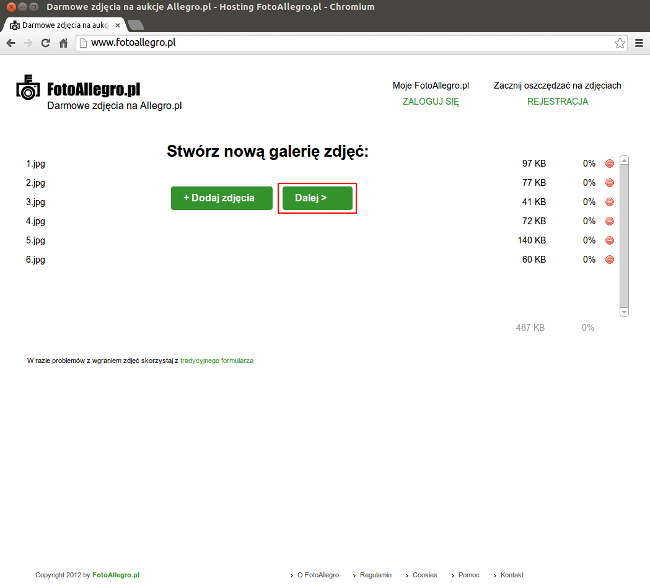Select the 5.jpg file name
This screenshot has width=650, height=586.
(x=36, y=240)
